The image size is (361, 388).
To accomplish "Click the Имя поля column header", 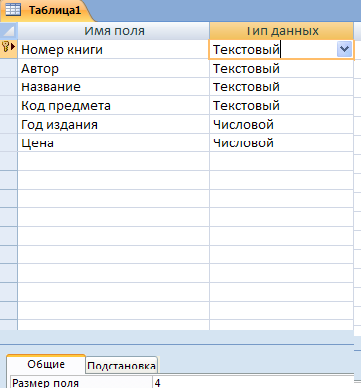I will (x=114, y=31).
